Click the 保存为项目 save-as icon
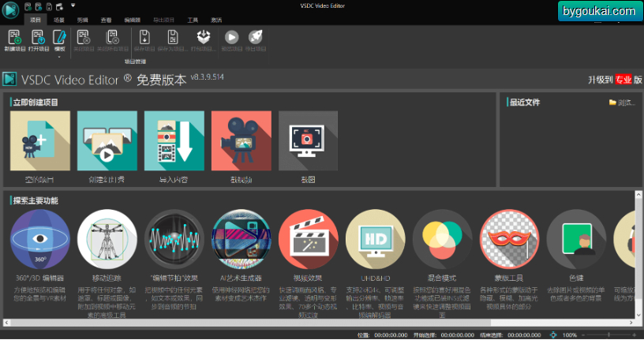 click(173, 37)
